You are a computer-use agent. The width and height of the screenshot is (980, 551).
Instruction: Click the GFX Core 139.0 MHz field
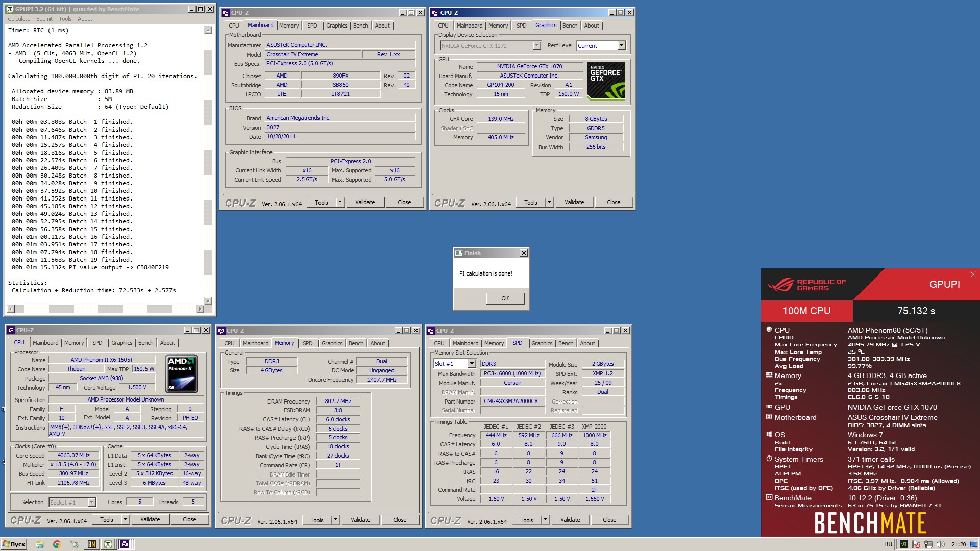pos(501,119)
